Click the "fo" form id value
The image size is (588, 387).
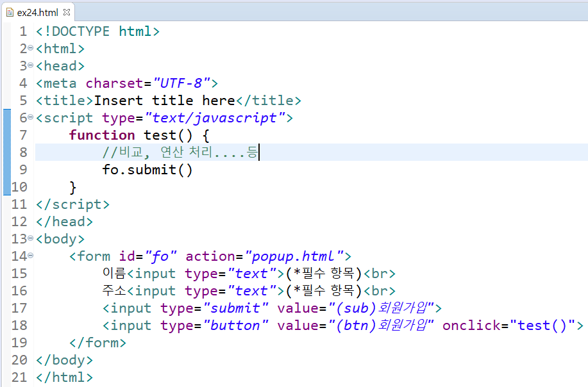point(160,256)
